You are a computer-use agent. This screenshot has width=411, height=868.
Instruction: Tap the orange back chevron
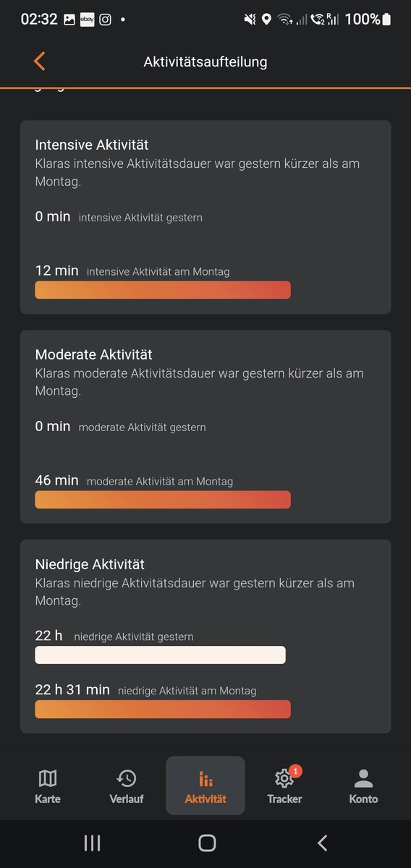[39, 61]
